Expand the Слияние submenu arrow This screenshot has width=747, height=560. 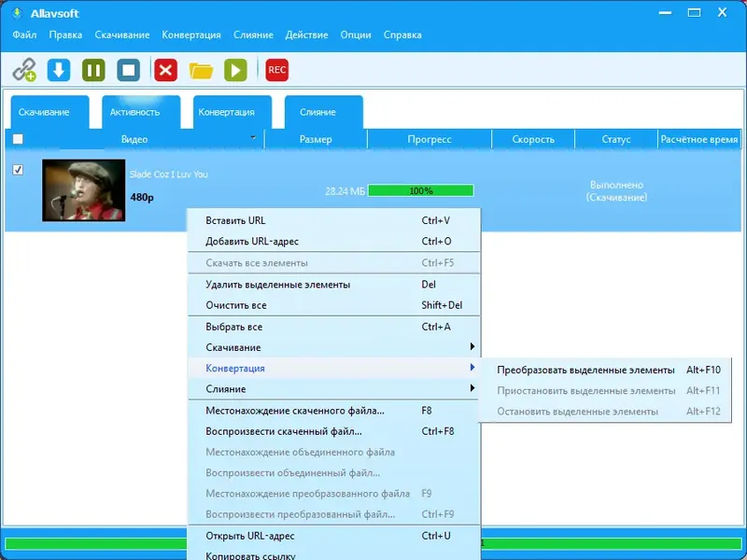click(x=472, y=387)
